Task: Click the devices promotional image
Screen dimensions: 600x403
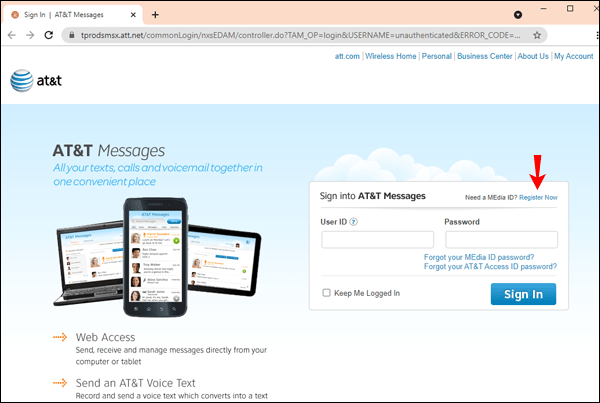Action: [x=157, y=257]
